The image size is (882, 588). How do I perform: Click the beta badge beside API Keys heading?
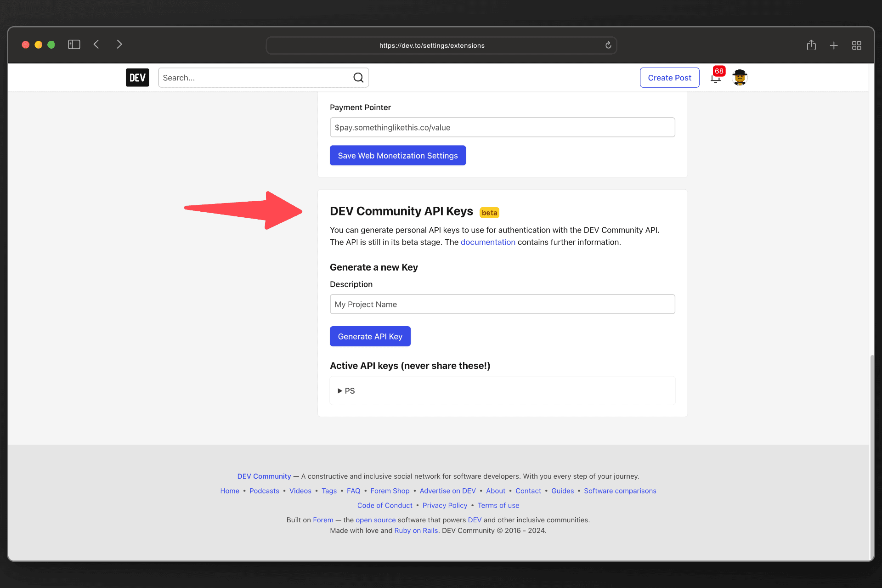(x=489, y=213)
